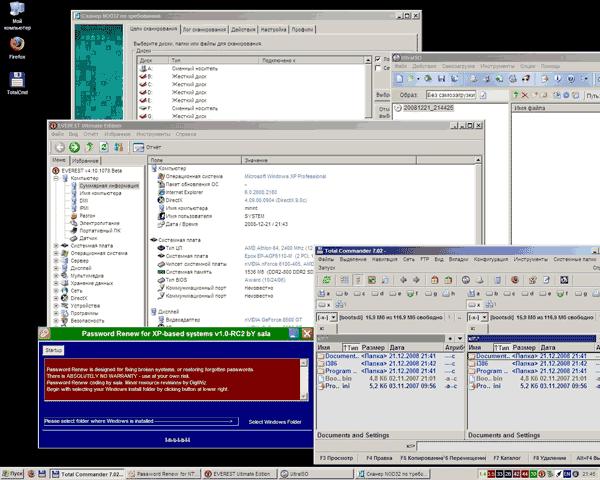Click UltraISO red X delete icon
Screen dimensions: 600x480
click(x=525, y=95)
